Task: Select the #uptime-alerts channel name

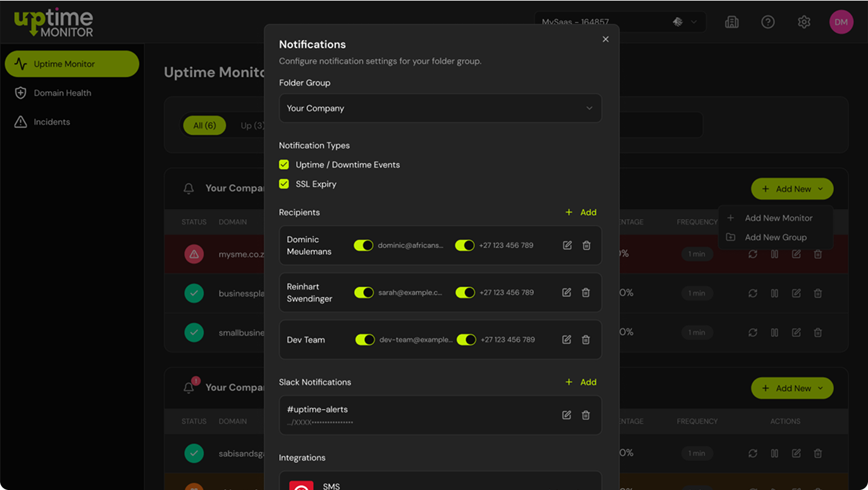Action: 318,409
